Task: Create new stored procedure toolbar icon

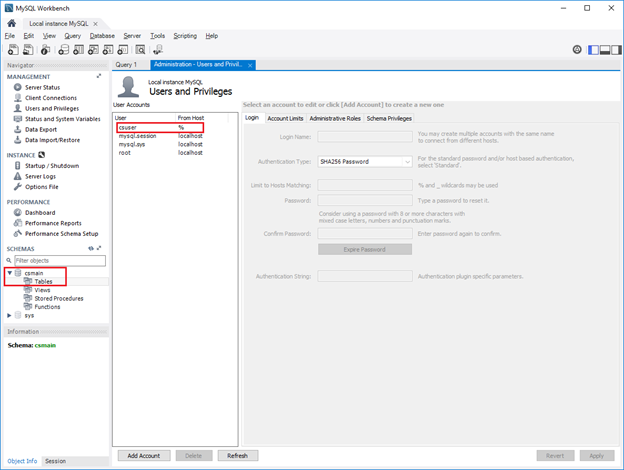Action: click(x=108, y=50)
